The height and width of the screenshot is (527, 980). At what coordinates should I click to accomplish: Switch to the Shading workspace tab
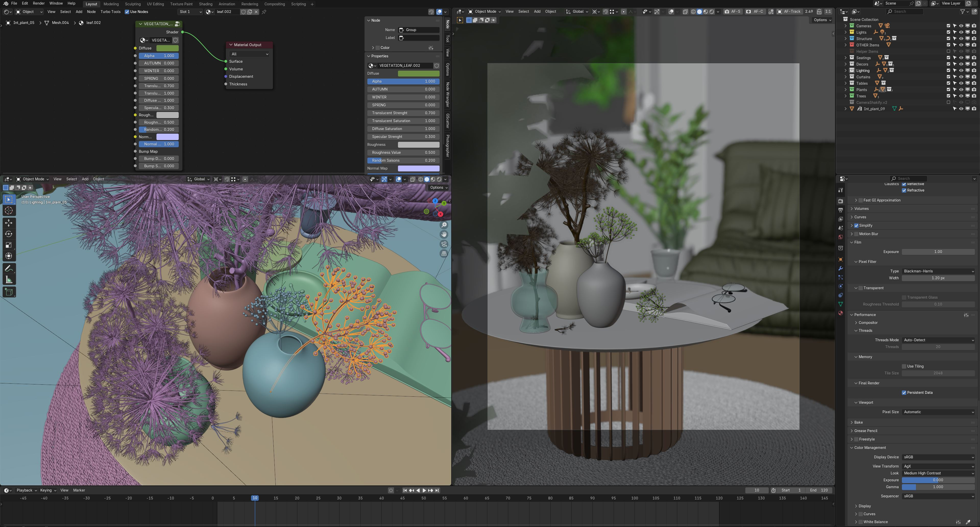coord(205,4)
